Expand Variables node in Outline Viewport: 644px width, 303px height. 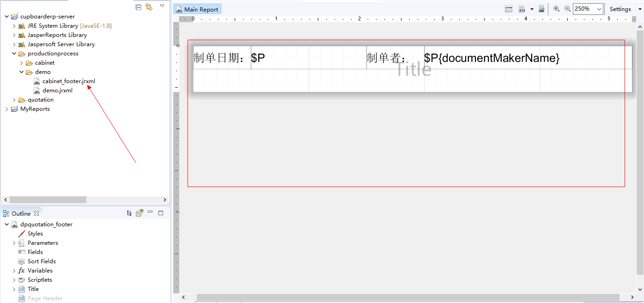coord(14,271)
